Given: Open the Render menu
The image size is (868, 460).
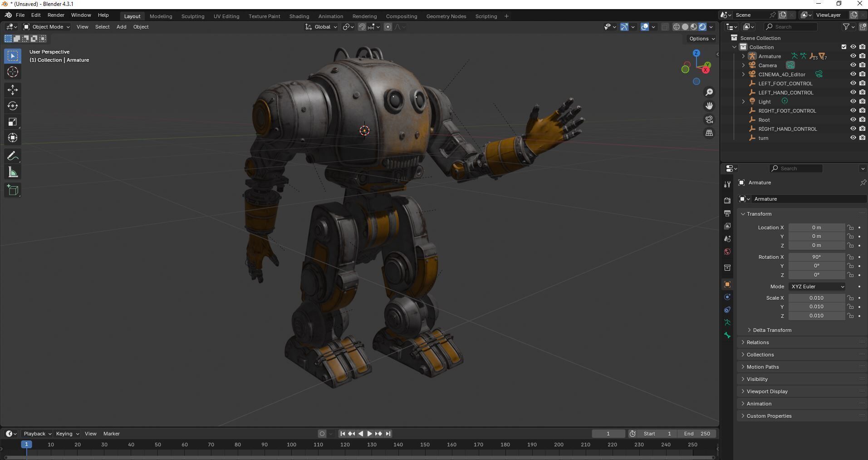Looking at the screenshot, I should 56,15.
